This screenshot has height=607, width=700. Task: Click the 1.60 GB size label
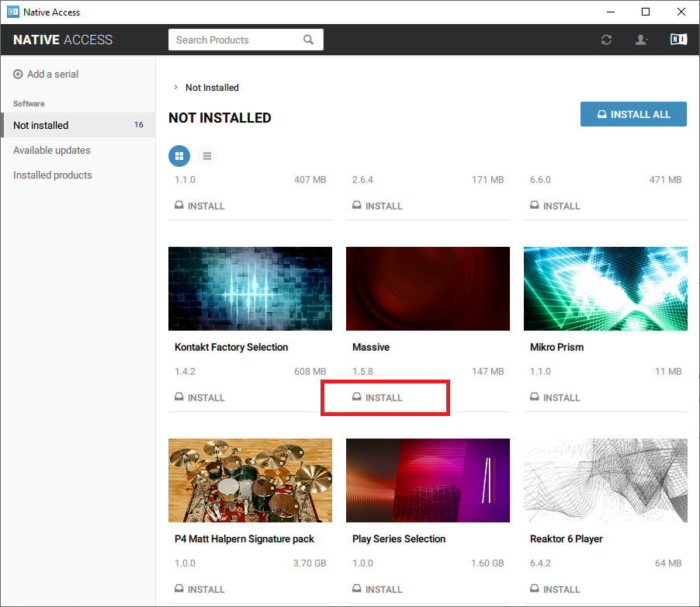pyautogui.click(x=487, y=563)
